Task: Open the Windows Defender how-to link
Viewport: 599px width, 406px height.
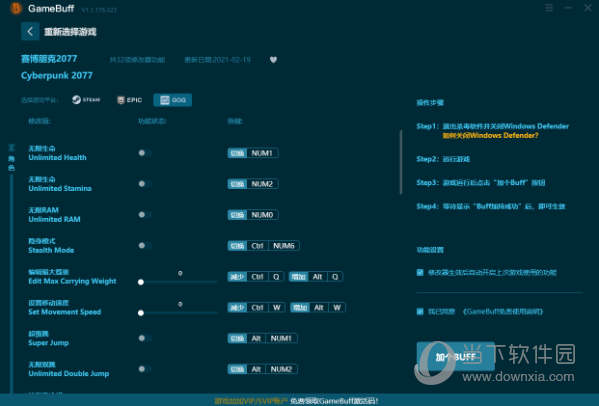Action: [491, 136]
